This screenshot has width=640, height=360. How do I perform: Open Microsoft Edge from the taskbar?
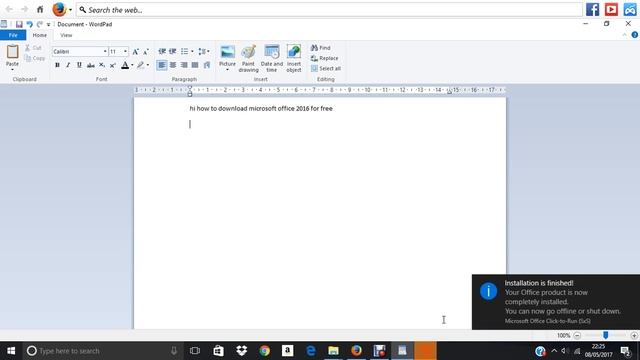tap(311, 351)
